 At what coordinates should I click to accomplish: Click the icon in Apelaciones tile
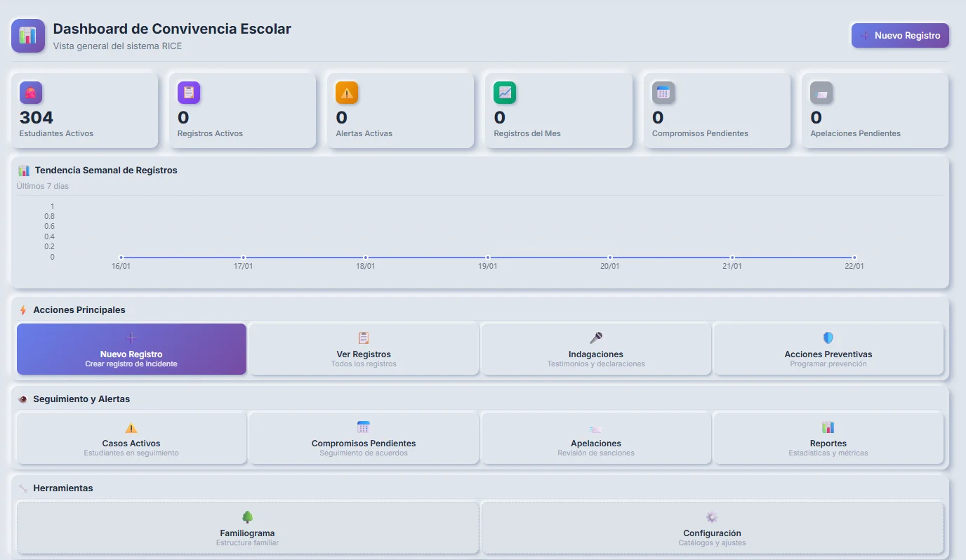click(596, 429)
